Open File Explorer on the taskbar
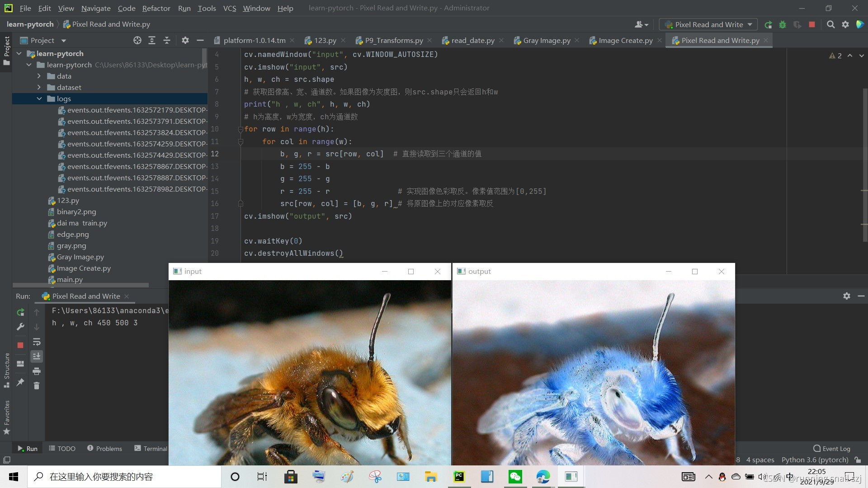 tap(431, 477)
